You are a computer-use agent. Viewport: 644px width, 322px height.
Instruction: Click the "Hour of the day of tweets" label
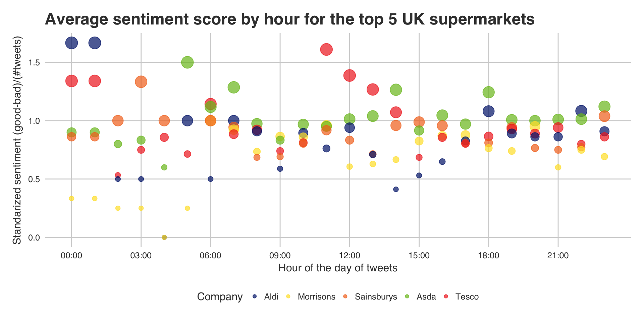(x=338, y=268)
